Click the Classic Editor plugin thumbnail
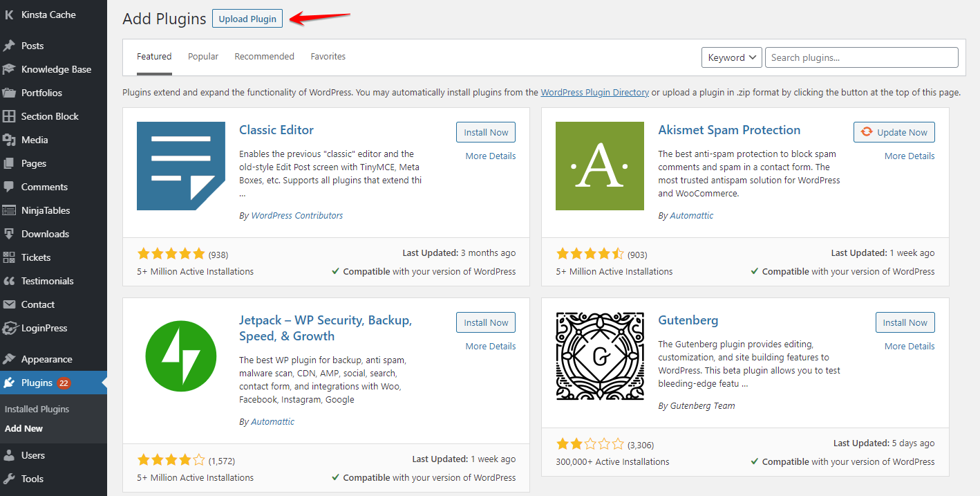Viewport: 980px width, 496px height. 181,166
